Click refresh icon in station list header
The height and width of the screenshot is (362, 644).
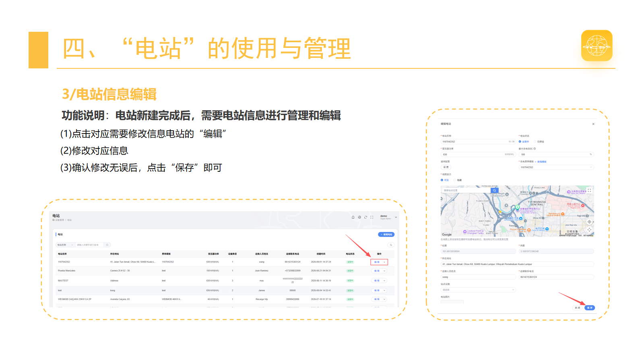(x=365, y=217)
